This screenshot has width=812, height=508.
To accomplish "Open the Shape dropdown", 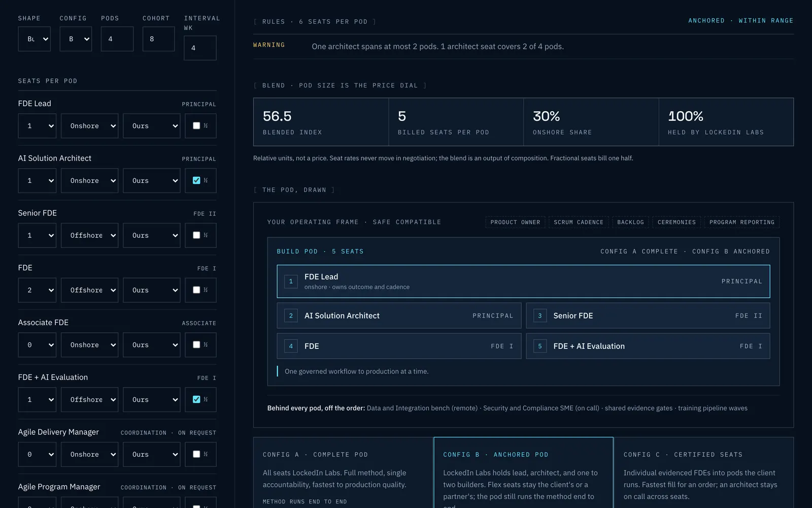I will point(35,39).
